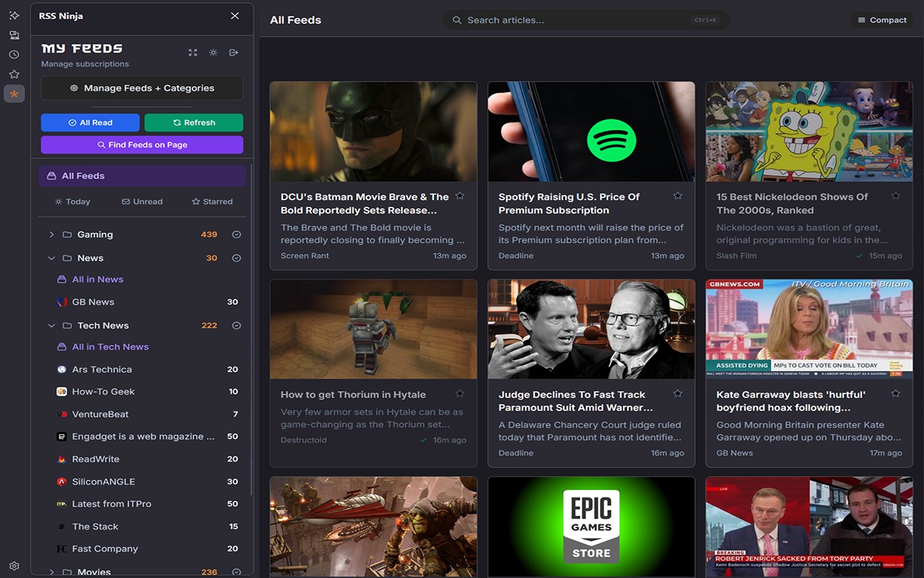Click the Gaming folder icon
Viewport: 924px width, 578px height.
pos(67,235)
